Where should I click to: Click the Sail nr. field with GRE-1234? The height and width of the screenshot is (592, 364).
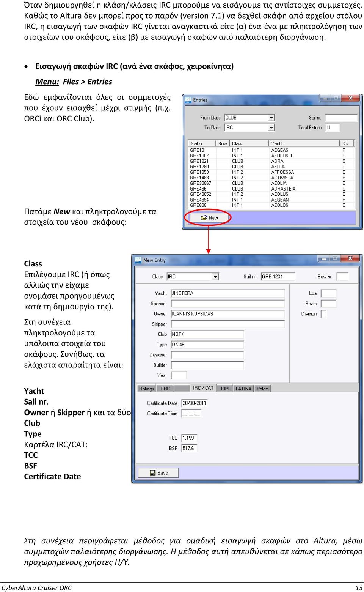tap(278, 277)
